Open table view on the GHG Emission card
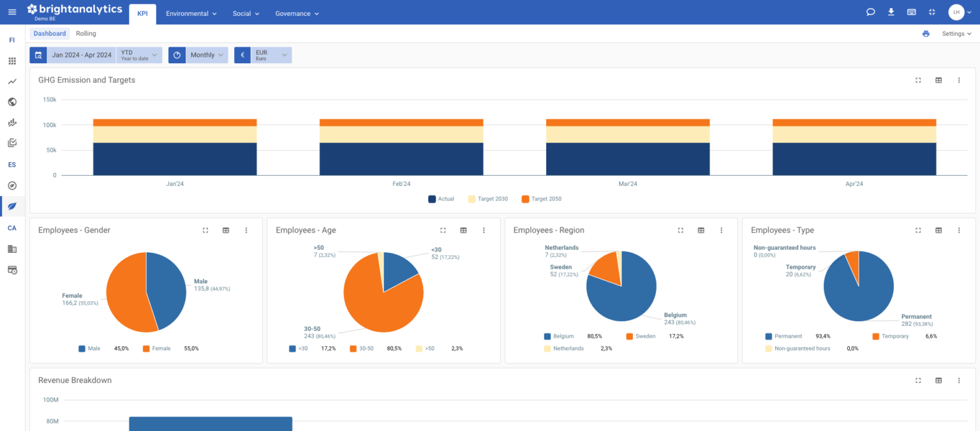The image size is (980, 431). click(939, 80)
